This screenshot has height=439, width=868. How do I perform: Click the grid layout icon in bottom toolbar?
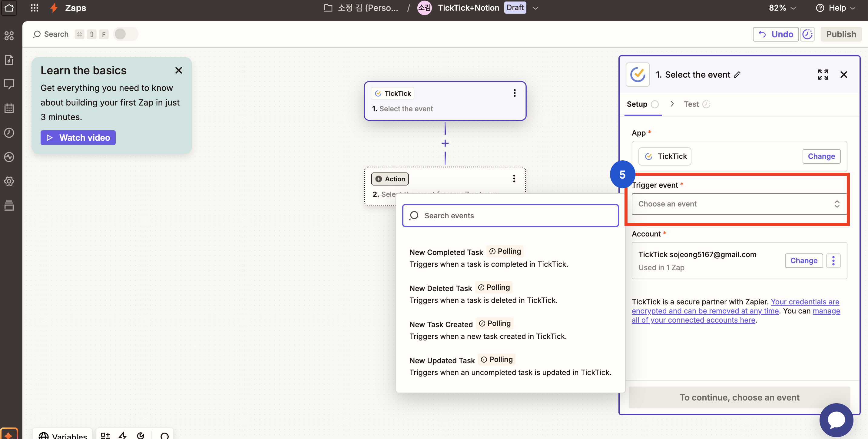click(x=105, y=436)
